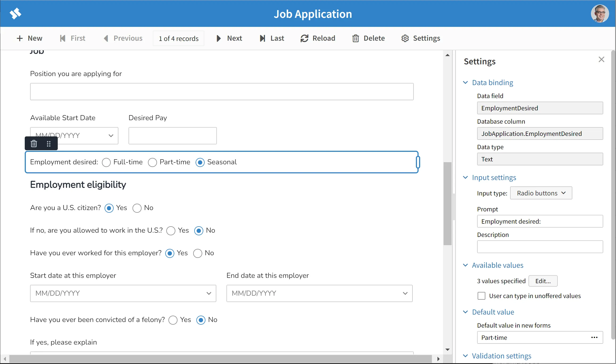Go to the previous record

pos(123,38)
